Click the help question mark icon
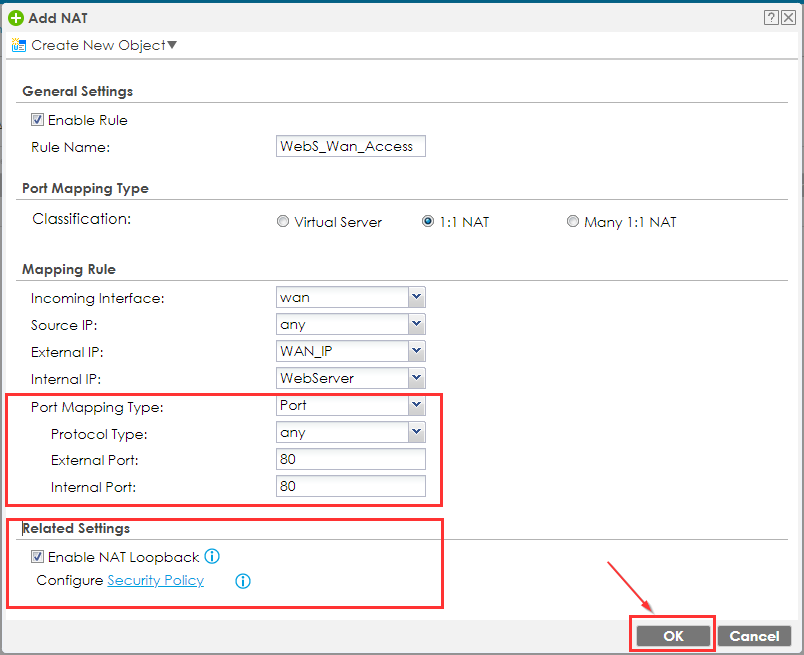Screen dimensions: 804x655 click(771, 17)
